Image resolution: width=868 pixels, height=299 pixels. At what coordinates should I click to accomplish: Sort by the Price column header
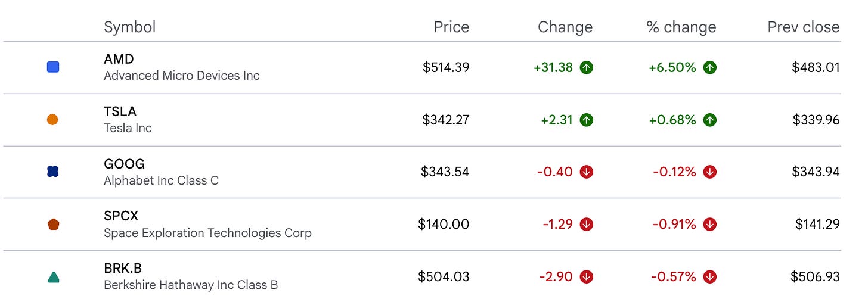tap(451, 27)
